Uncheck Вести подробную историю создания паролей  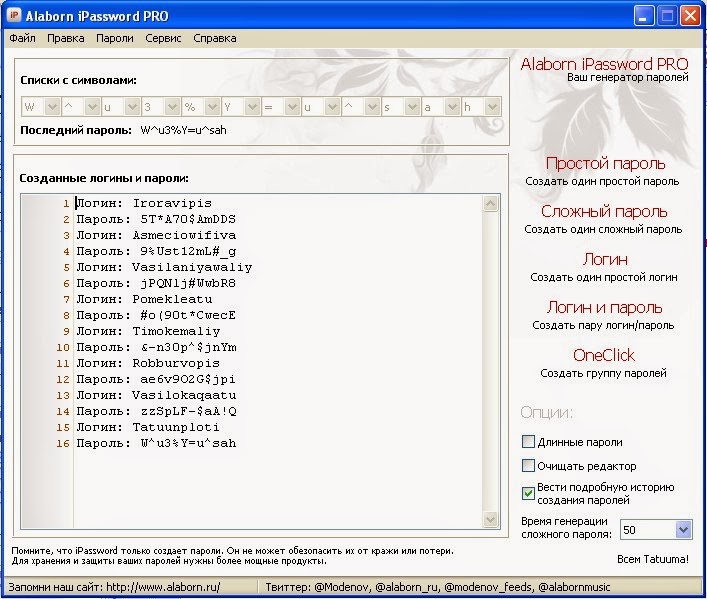pos(528,493)
